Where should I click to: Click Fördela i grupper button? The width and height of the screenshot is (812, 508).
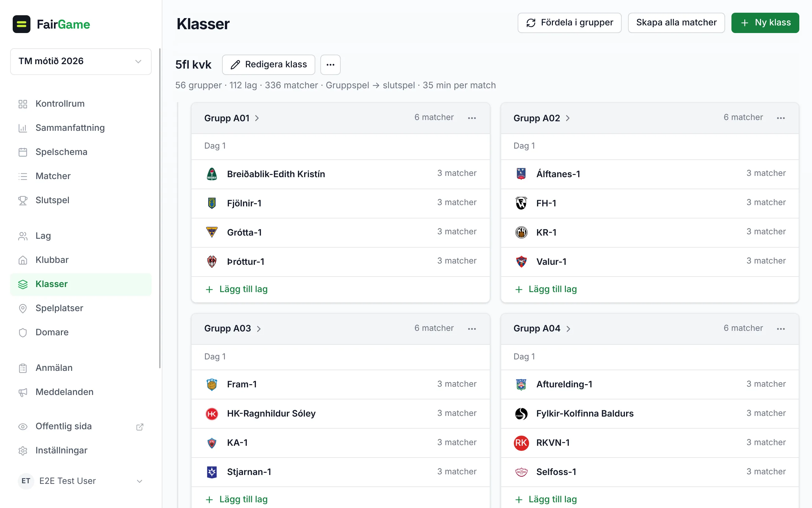(569, 23)
